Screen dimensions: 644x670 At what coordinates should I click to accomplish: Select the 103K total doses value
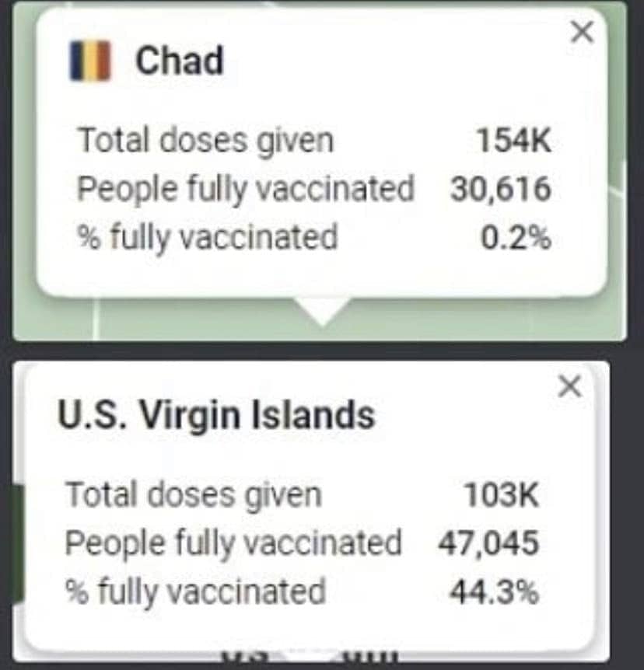click(502, 495)
